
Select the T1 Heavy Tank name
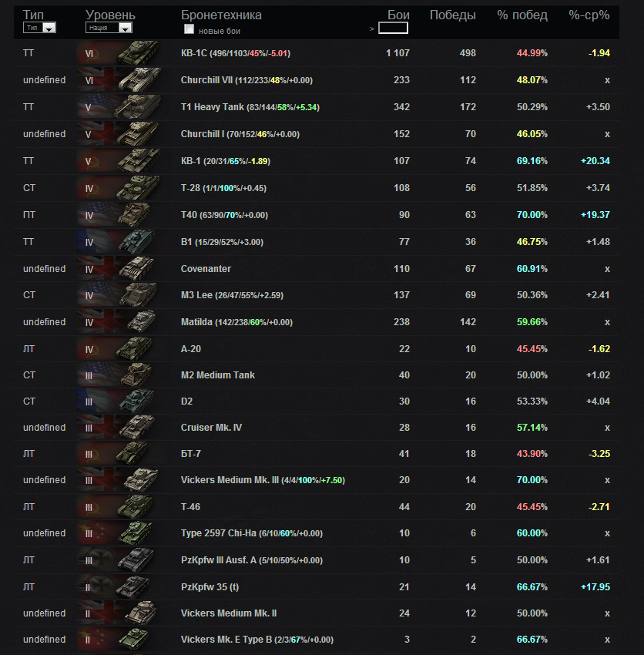(212, 107)
